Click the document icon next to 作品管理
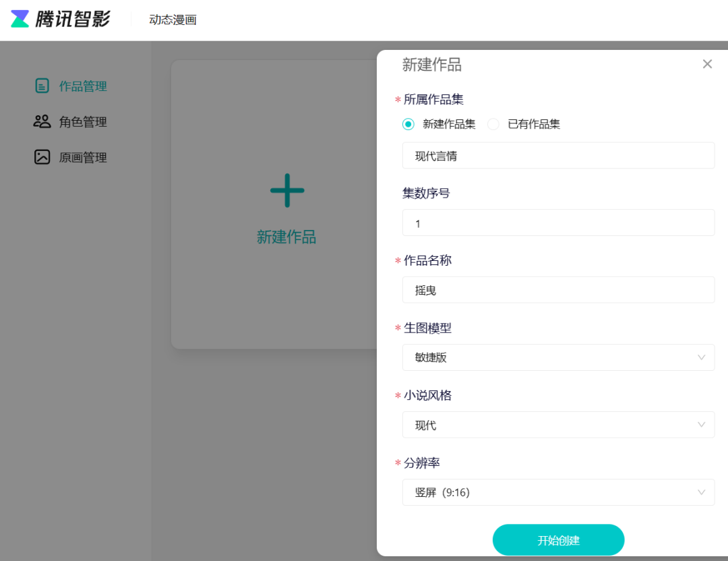Screen dimensions: 728x561 click(40, 86)
